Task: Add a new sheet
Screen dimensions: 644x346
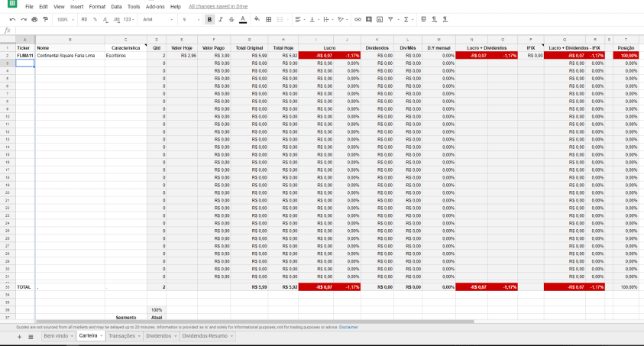Action: click(x=19, y=337)
